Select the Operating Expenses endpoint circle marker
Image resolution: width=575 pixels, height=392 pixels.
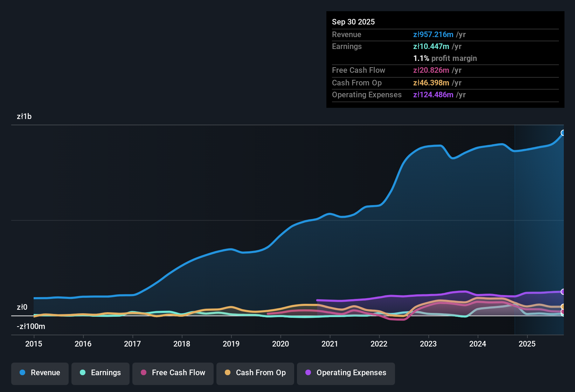pyautogui.click(x=563, y=291)
